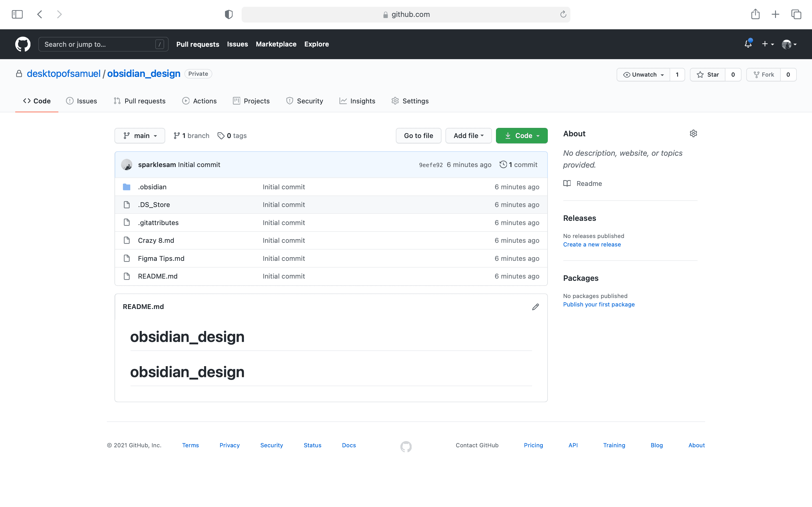Expand the Add file dropdown
This screenshot has height=507, width=812.
468,135
